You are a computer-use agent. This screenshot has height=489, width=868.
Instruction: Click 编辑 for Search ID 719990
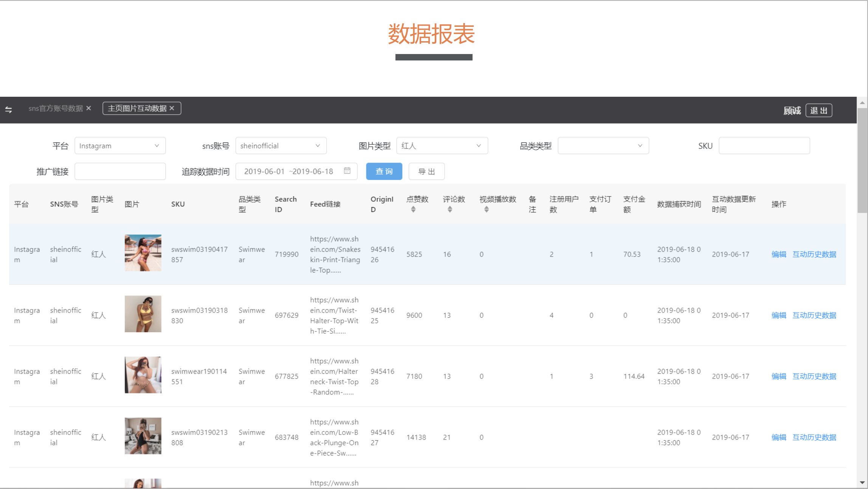779,254
